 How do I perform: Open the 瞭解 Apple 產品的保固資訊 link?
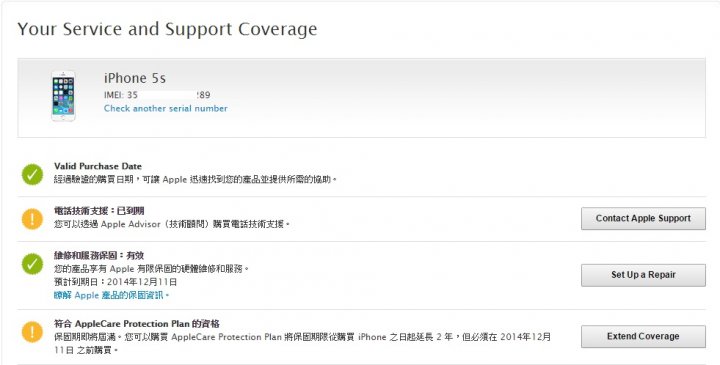(112, 295)
